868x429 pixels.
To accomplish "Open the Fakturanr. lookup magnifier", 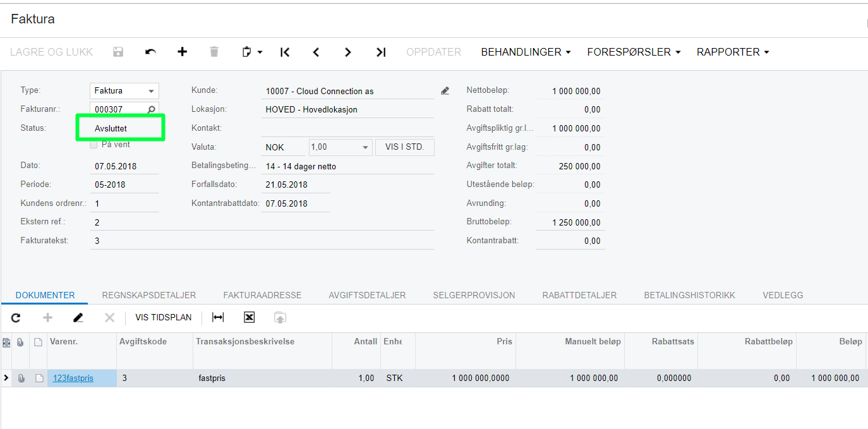I will (150, 109).
